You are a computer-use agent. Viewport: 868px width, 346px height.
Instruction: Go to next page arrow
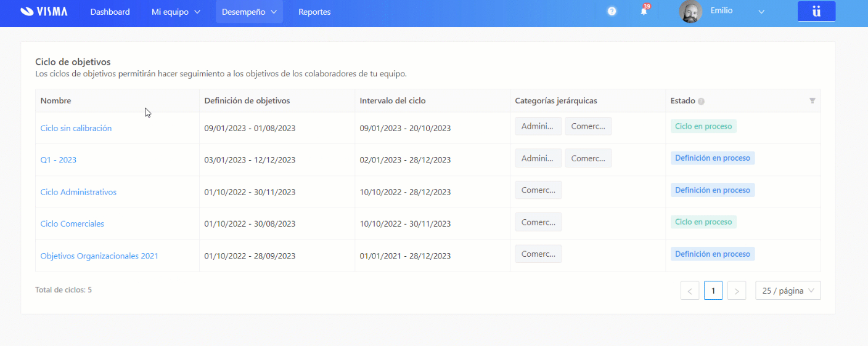[737, 291]
